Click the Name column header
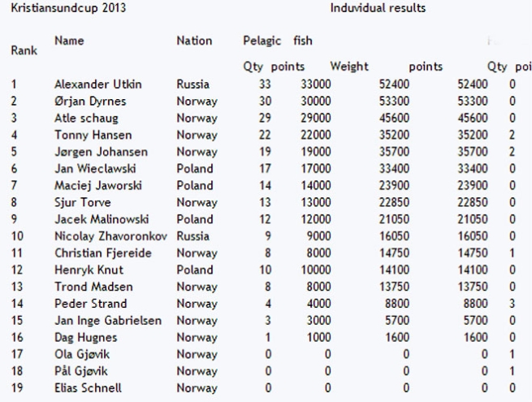The width and height of the screenshot is (532, 402). [69, 41]
